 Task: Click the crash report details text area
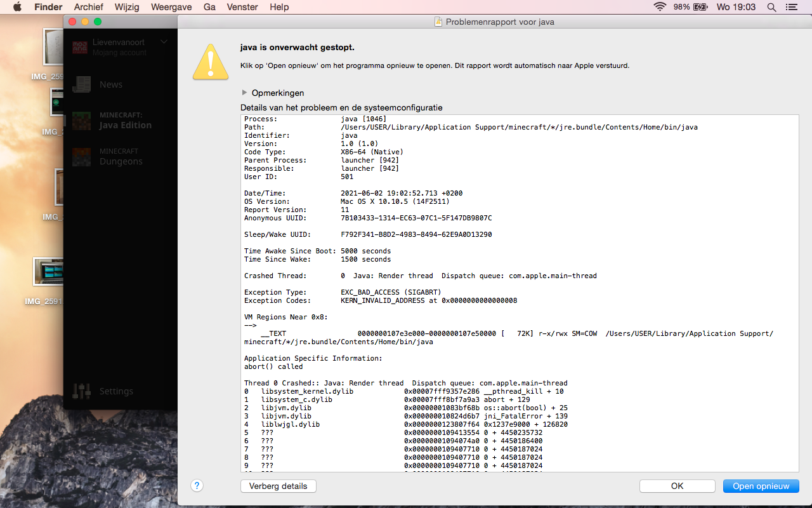pos(520,293)
